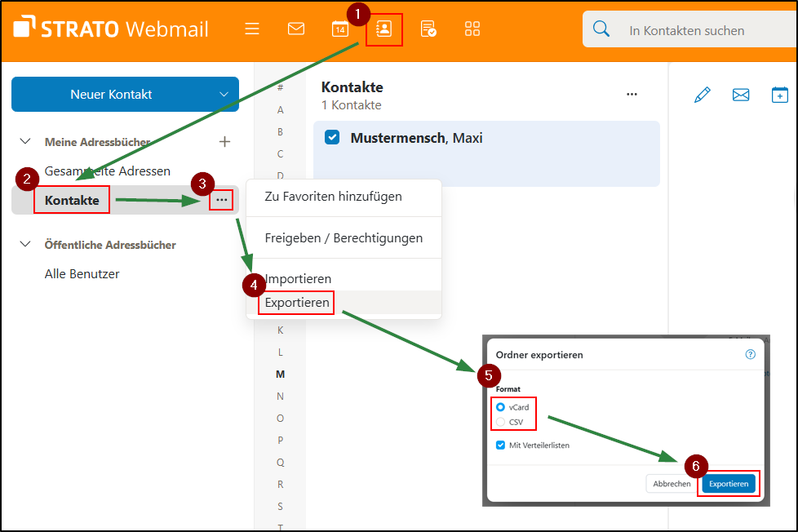This screenshot has width=798, height=532.
Task: Open the E-Mail envelope icon in header
Action: point(296,29)
